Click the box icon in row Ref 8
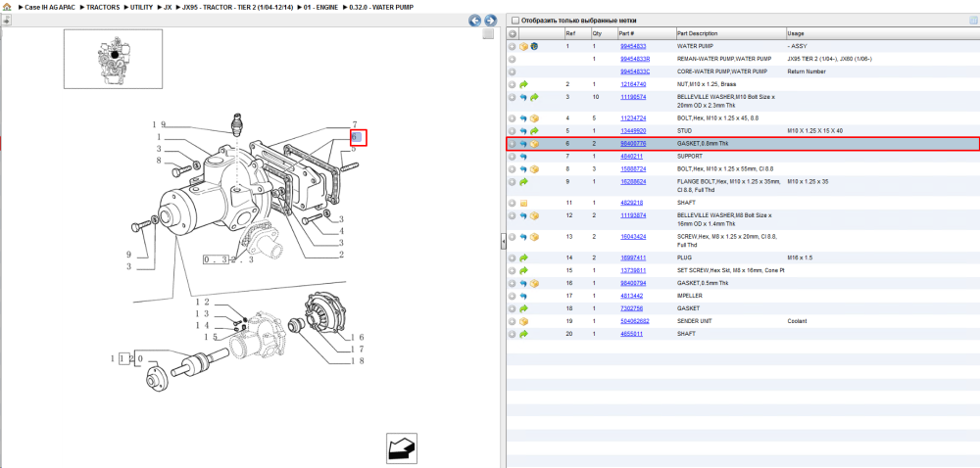The height and width of the screenshot is (468, 980). (534, 169)
